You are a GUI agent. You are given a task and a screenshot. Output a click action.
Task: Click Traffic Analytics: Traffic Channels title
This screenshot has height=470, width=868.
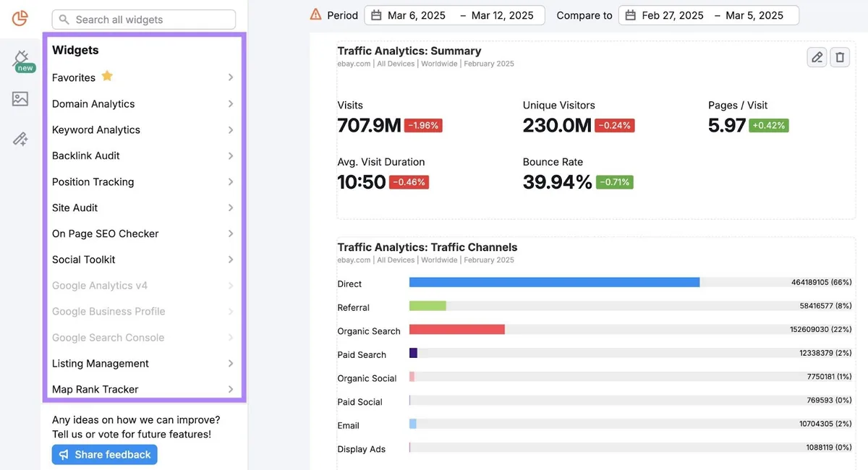click(x=427, y=247)
